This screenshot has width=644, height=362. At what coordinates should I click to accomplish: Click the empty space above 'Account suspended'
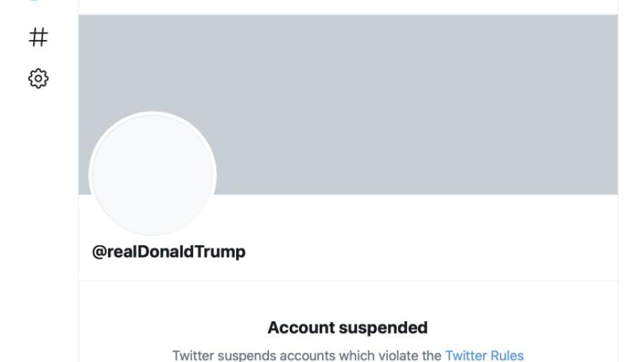click(348, 299)
